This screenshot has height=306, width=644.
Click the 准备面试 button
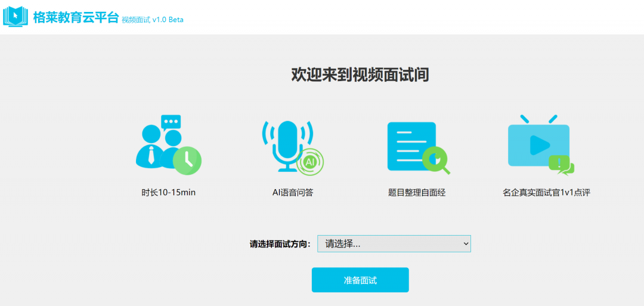(360, 280)
